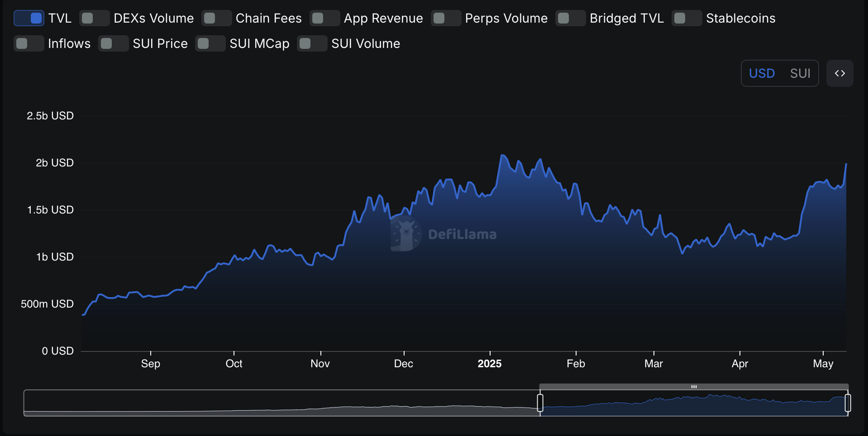Click the 2b USD axis value
868x436 pixels.
[55, 163]
